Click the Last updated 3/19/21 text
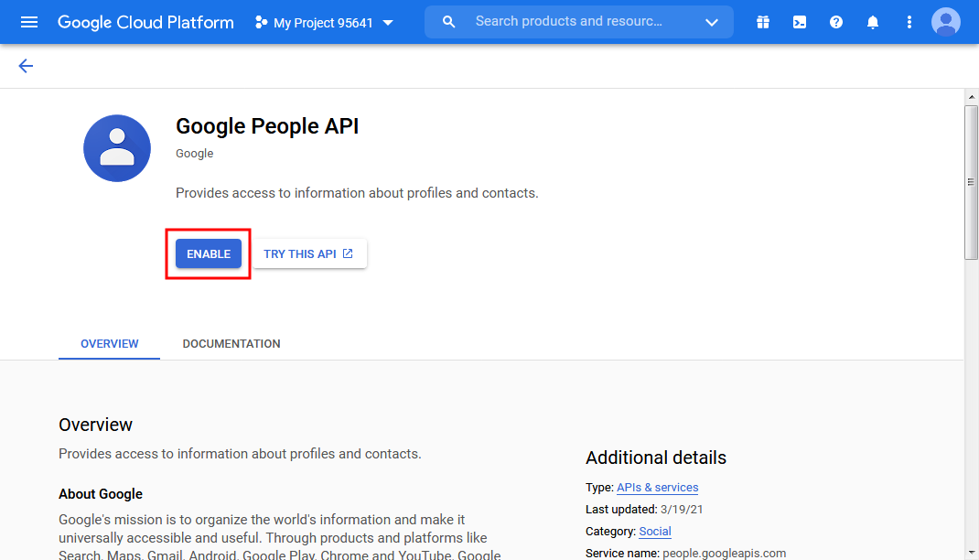This screenshot has width=979, height=560. click(x=644, y=510)
